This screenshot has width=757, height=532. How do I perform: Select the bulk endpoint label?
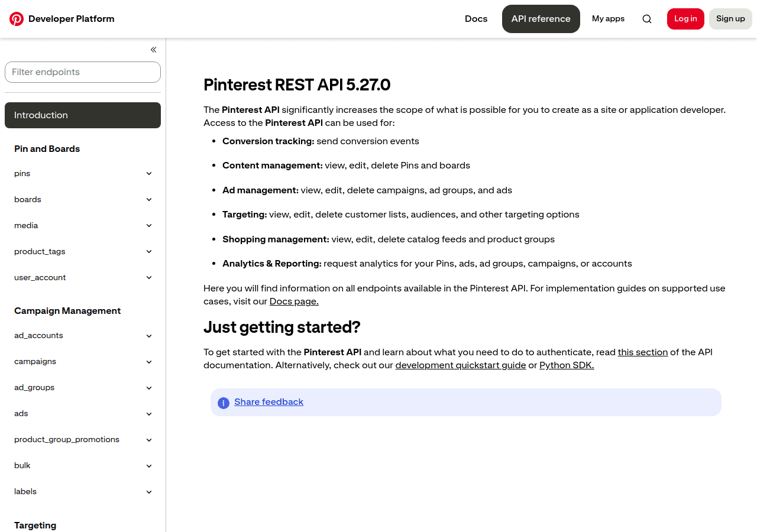22,466
